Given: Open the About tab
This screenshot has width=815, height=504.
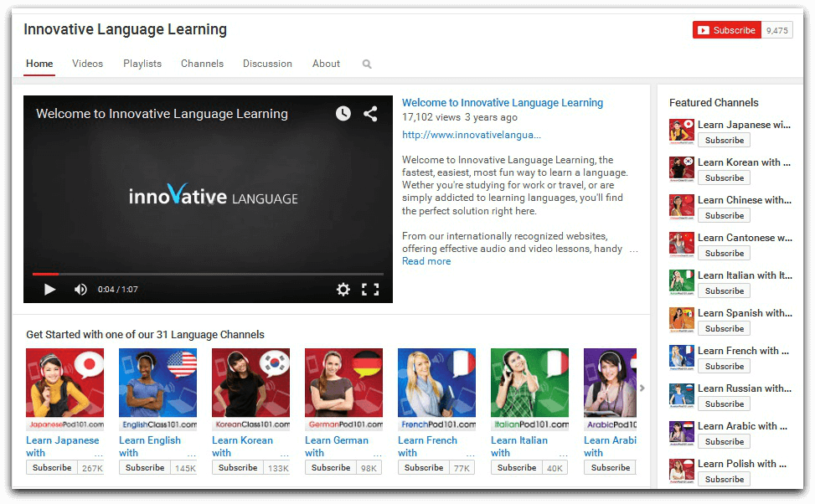Looking at the screenshot, I should tap(326, 64).
